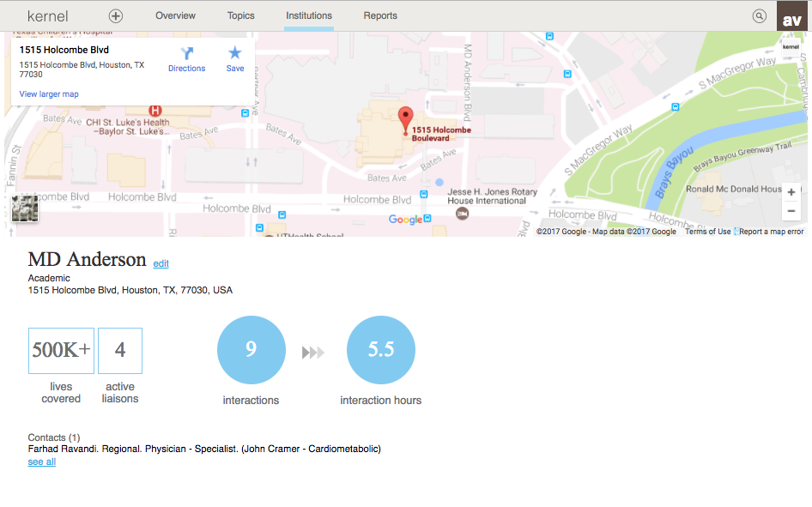812x507 pixels.
Task: Click the hotel icon near Jesse H. Jones Rotary House
Action: (x=463, y=213)
